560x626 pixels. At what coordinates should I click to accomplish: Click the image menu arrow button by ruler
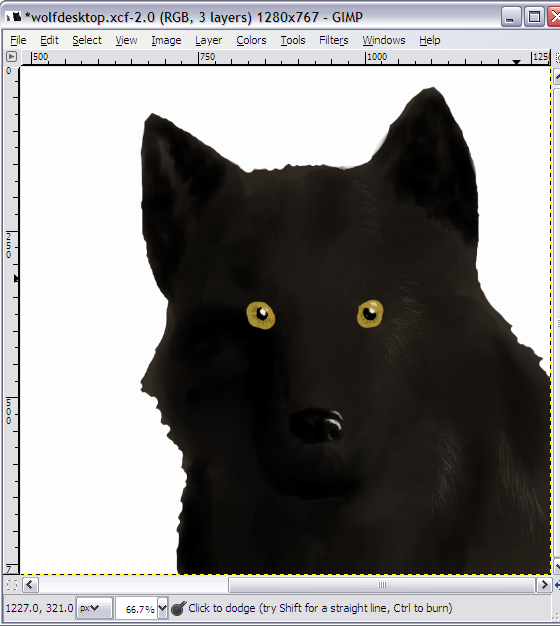(x=11, y=57)
